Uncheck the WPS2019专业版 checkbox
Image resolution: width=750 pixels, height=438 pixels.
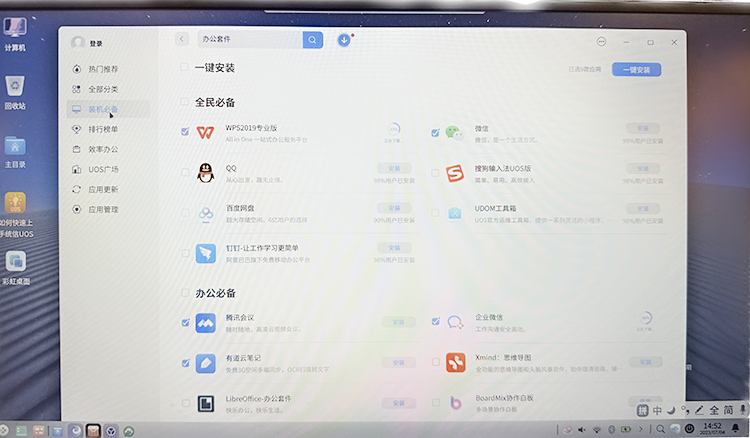(x=185, y=131)
